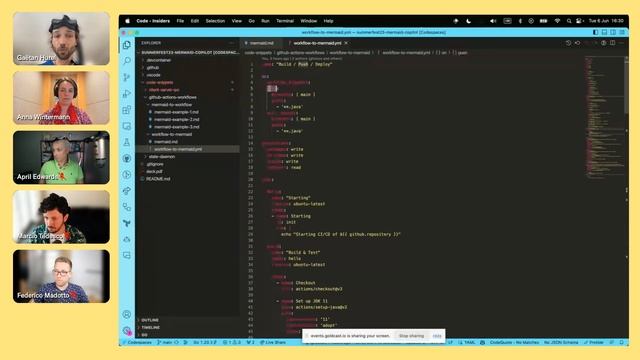This screenshot has height=360, width=640.
Task: Open the Search view in the activity bar
Action: click(127, 61)
